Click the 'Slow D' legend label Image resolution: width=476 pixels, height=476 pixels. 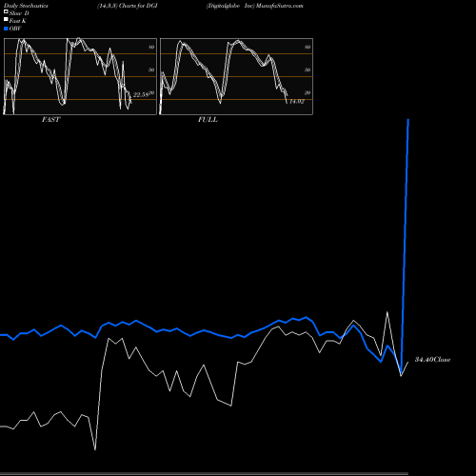coord(19,13)
